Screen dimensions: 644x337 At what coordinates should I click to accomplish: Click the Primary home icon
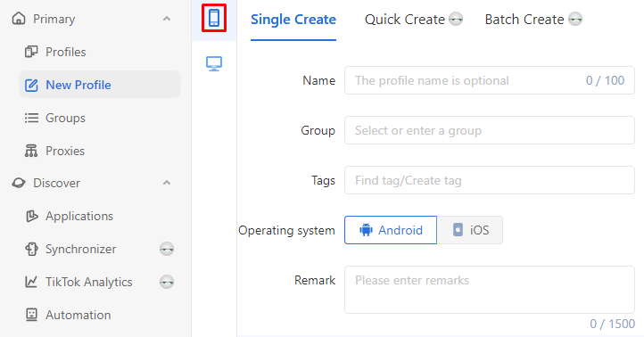click(x=19, y=19)
